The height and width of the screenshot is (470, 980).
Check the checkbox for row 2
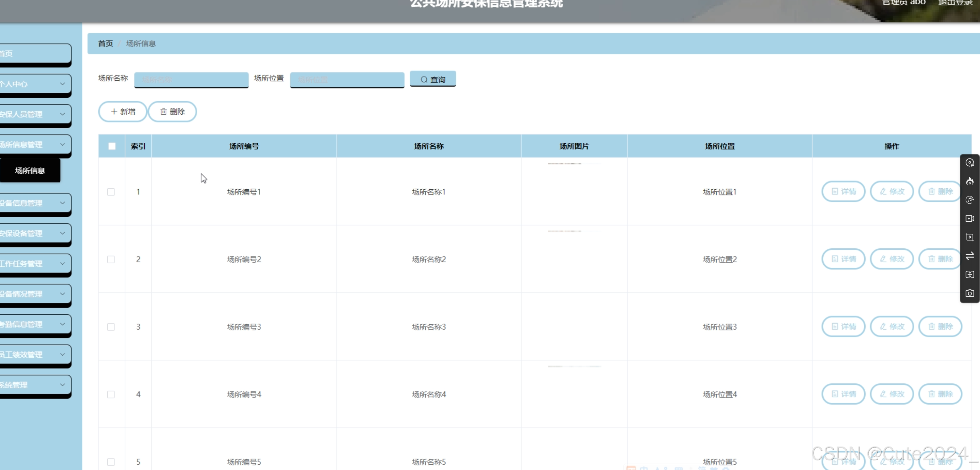(111, 259)
